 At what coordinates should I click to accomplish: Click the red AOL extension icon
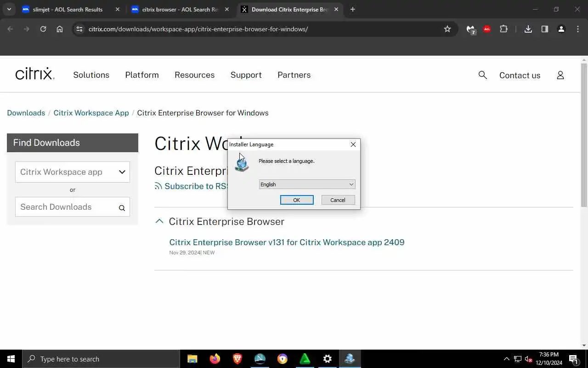[487, 29]
